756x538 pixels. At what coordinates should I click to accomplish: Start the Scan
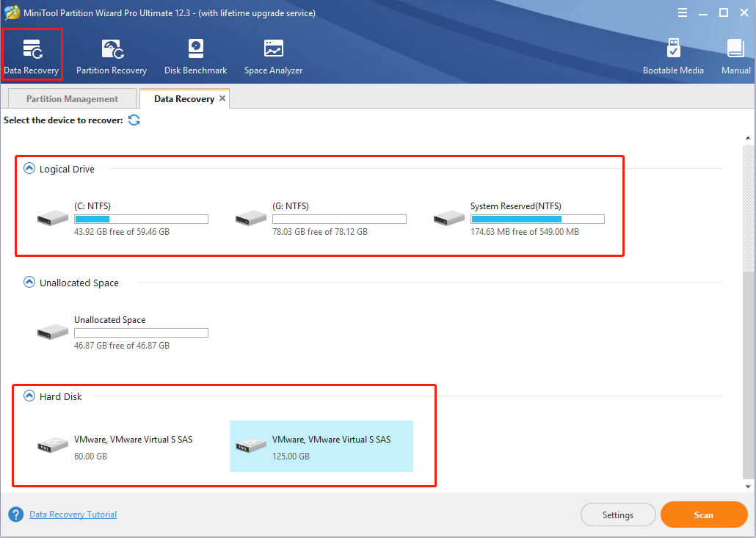pos(704,515)
